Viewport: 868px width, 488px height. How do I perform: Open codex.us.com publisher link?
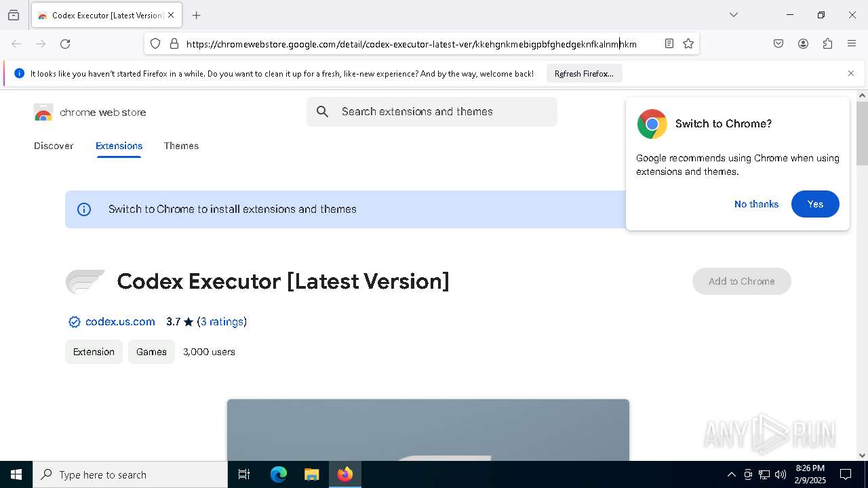(120, 322)
